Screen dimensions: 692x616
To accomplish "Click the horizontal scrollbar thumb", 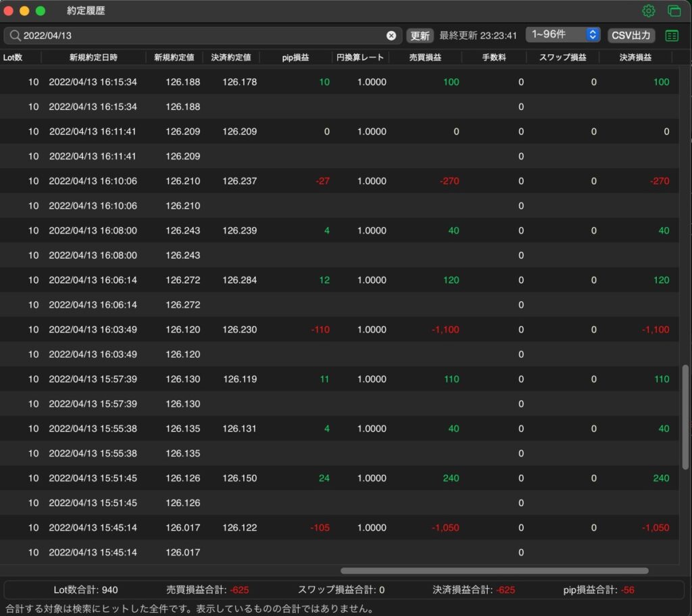I will point(494,571).
